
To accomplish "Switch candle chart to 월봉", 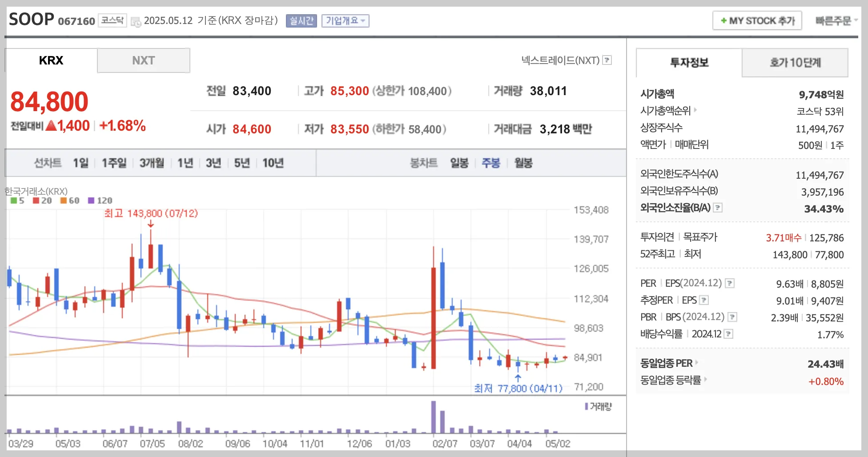I will 523,163.
